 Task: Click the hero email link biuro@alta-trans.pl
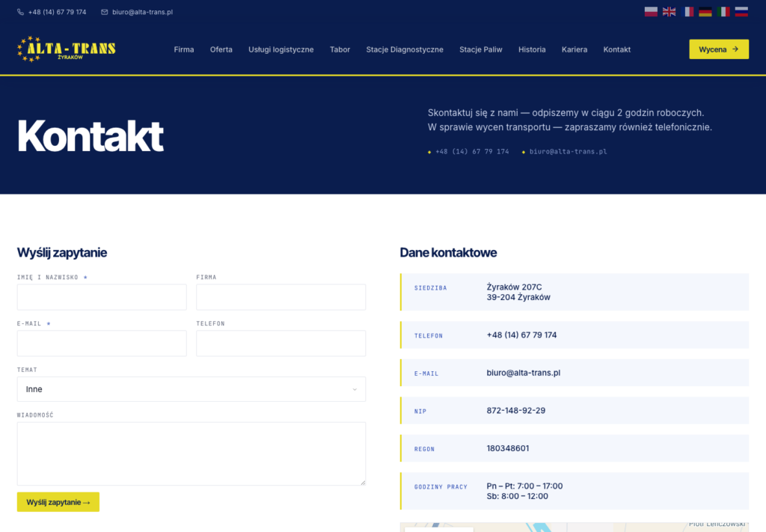pyautogui.click(x=569, y=151)
